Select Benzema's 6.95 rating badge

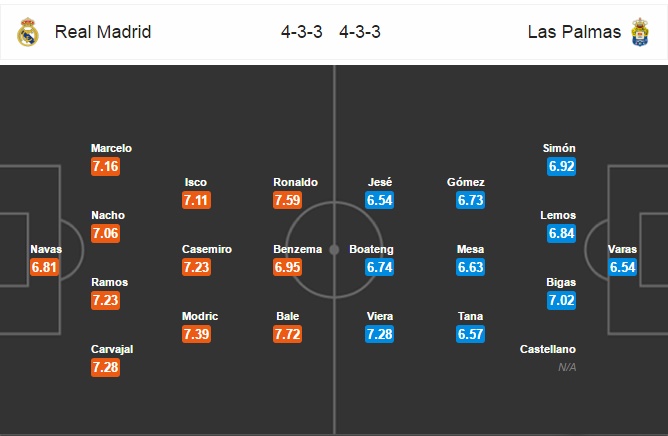(288, 267)
